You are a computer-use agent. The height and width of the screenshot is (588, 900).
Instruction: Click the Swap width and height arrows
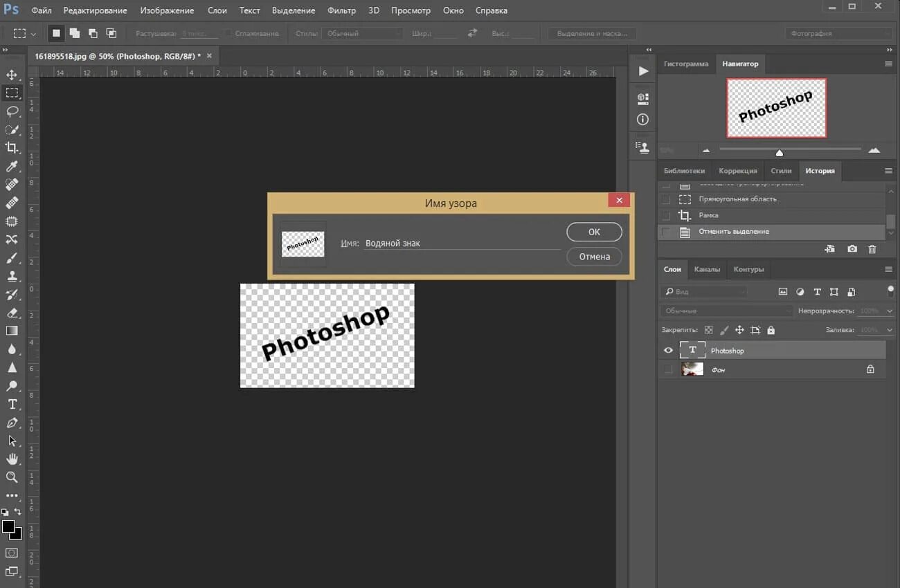pos(473,33)
